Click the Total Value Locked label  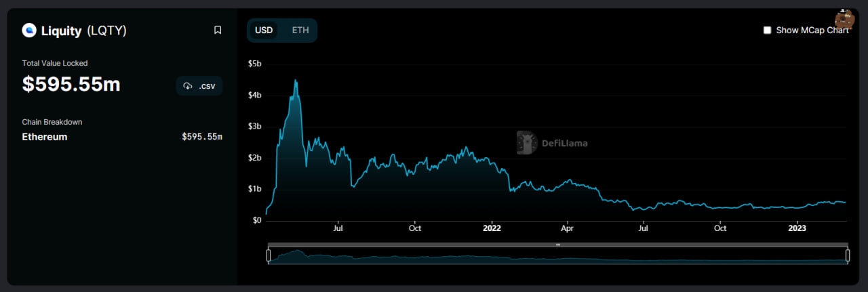55,63
